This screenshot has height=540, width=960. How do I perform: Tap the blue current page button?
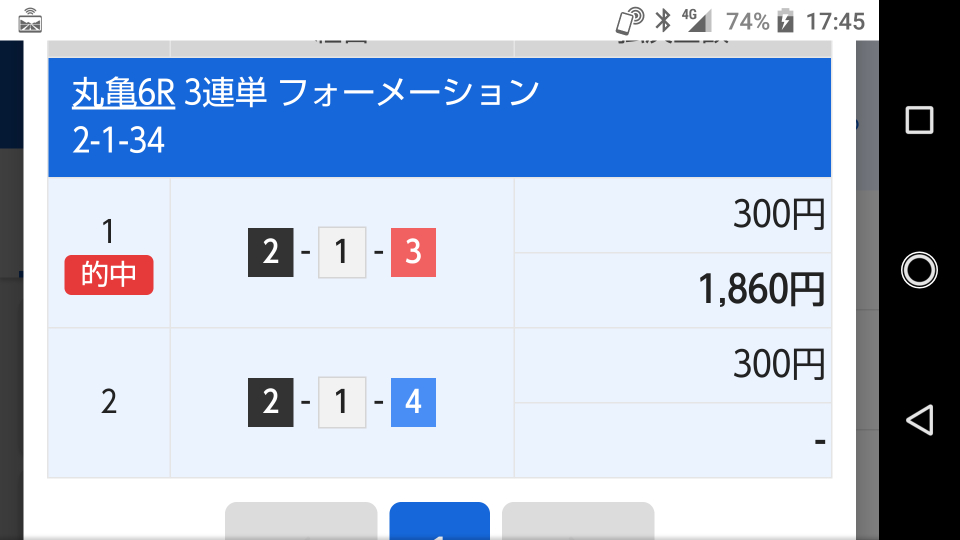click(440, 521)
